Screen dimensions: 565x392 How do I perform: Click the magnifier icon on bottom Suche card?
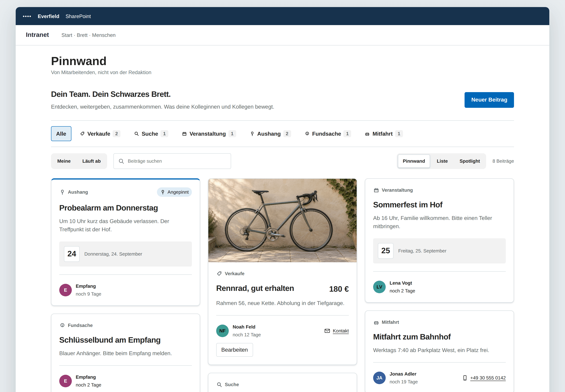point(219,385)
